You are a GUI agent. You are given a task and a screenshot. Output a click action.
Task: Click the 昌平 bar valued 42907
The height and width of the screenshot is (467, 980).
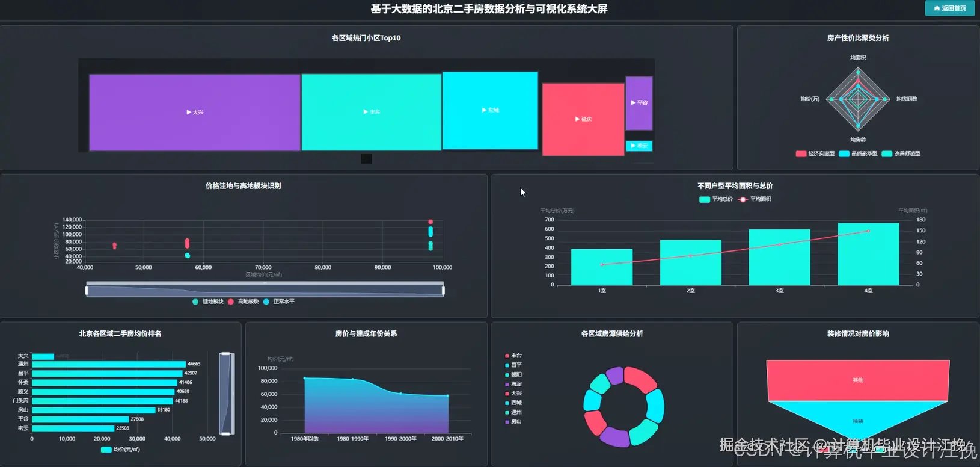(107, 373)
